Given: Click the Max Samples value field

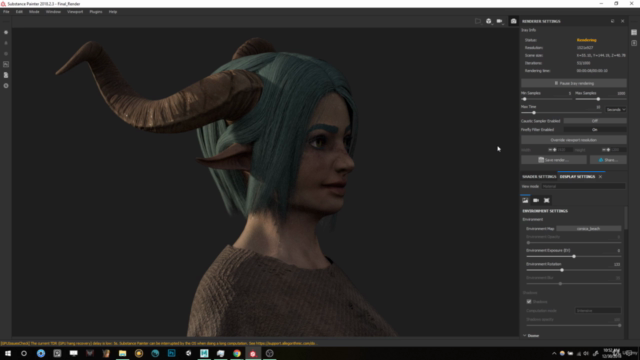Looking at the screenshot, I should point(620,93).
